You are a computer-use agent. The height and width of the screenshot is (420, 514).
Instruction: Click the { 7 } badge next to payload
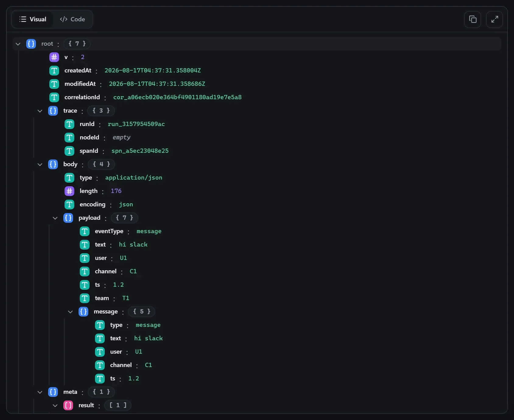(125, 218)
